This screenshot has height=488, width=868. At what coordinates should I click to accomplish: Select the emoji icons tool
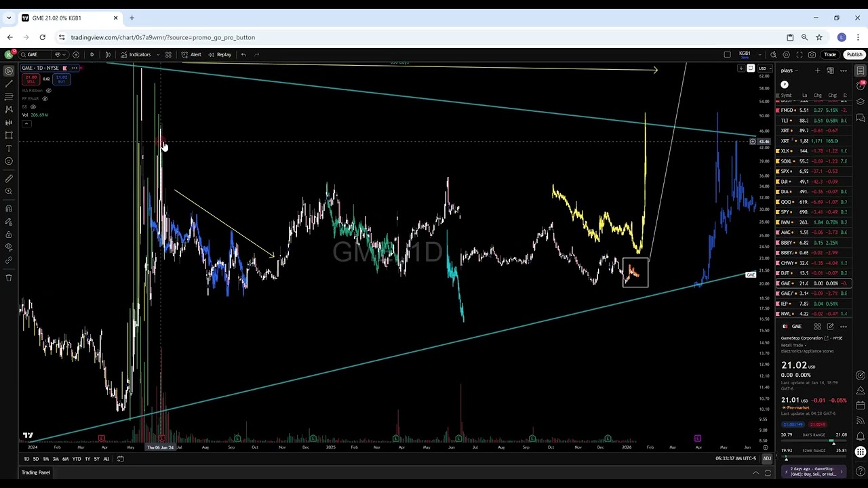(x=9, y=161)
